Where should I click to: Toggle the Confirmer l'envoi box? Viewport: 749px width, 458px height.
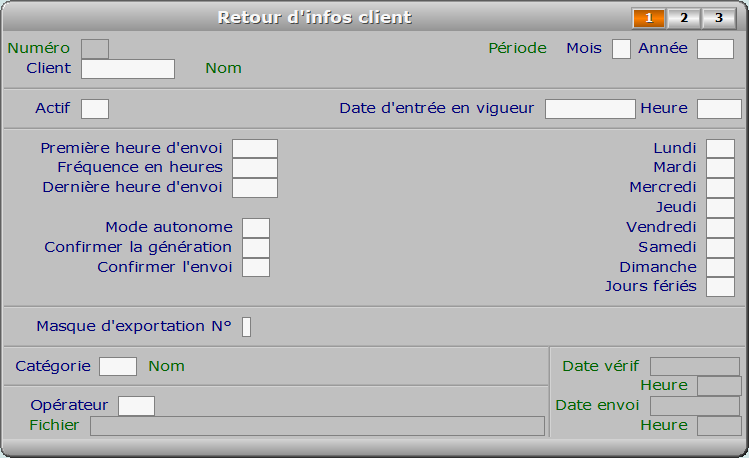256,267
